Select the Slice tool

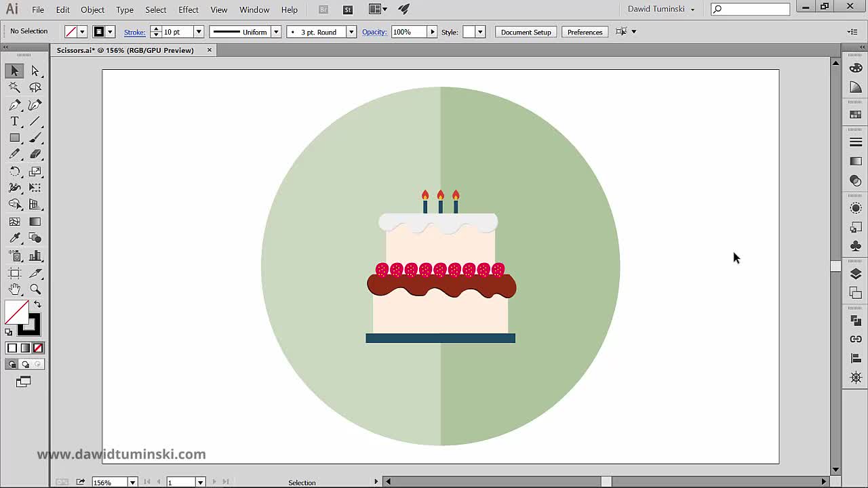coord(35,272)
